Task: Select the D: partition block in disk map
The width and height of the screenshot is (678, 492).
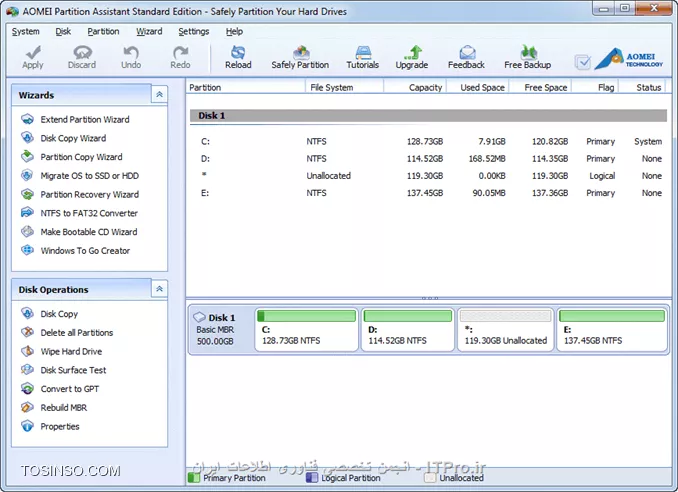Action: point(408,329)
